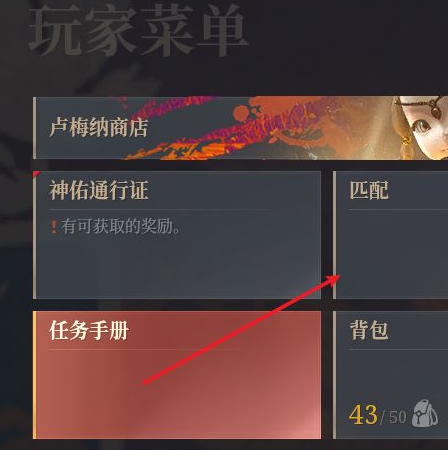This screenshot has height=450, width=448.
Task: Click the 有可获取的奖励 notice text
Action: click(120, 227)
